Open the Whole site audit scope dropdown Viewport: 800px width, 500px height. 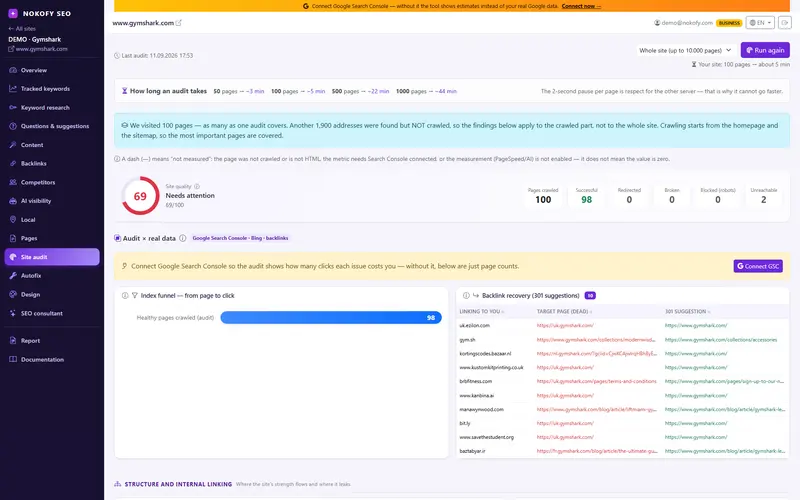685,50
